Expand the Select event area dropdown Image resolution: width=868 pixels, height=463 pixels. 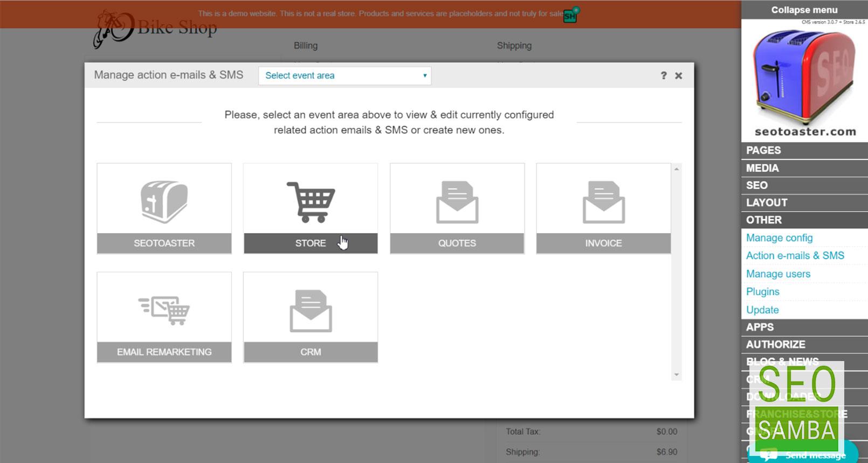point(345,76)
